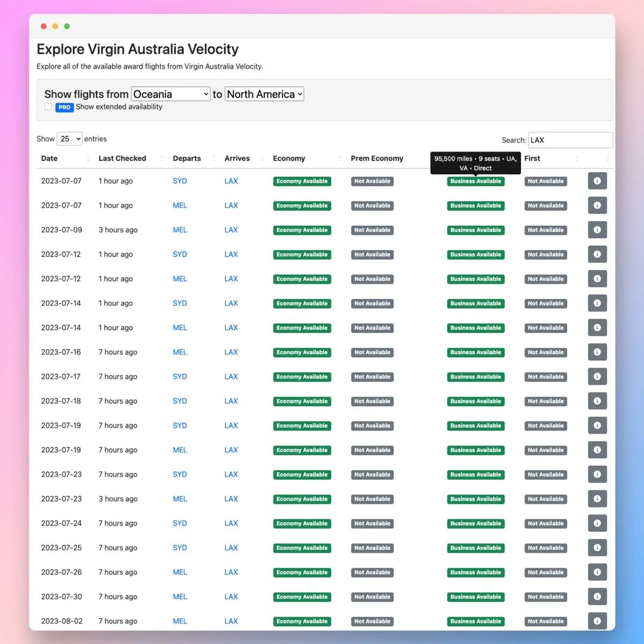This screenshot has height=644, width=644.
Task: Open info for 2023-07-12 SYD flight
Action: point(597,254)
